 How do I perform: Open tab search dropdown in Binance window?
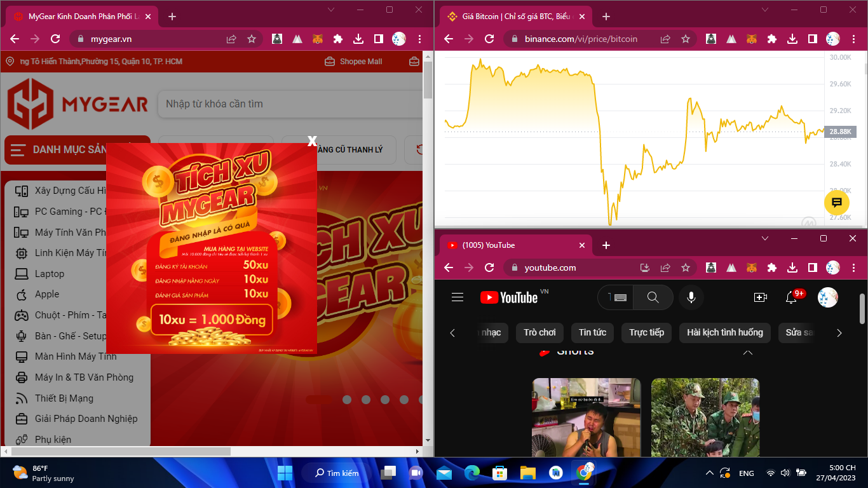(765, 10)
